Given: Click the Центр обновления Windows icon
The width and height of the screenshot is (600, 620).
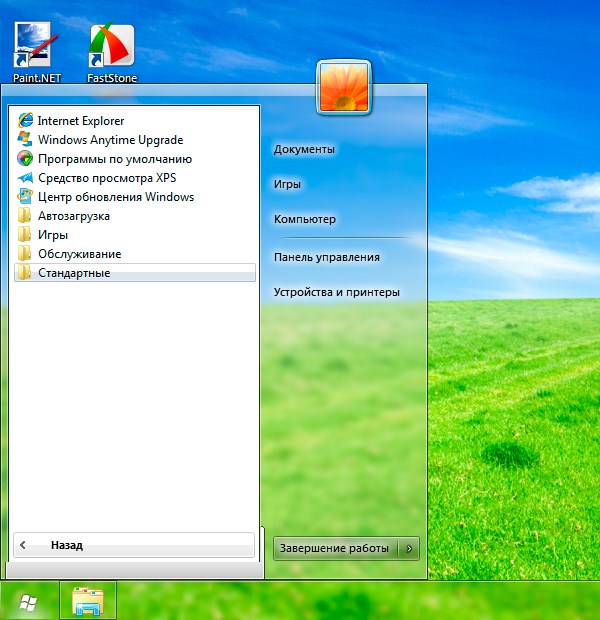Looking at the screenshot, I should tap(25, 197).
